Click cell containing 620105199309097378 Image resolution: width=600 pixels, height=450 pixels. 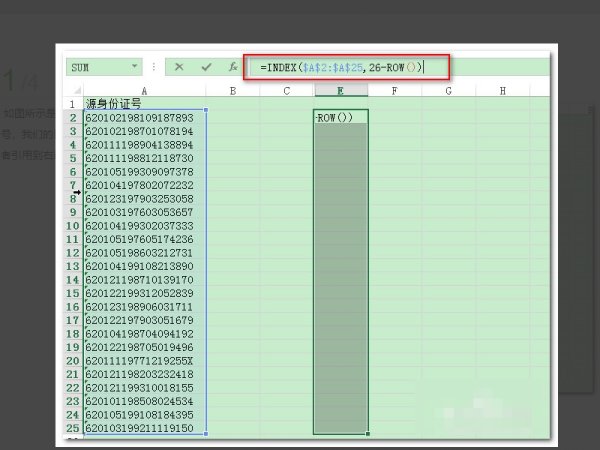(145, 172)
